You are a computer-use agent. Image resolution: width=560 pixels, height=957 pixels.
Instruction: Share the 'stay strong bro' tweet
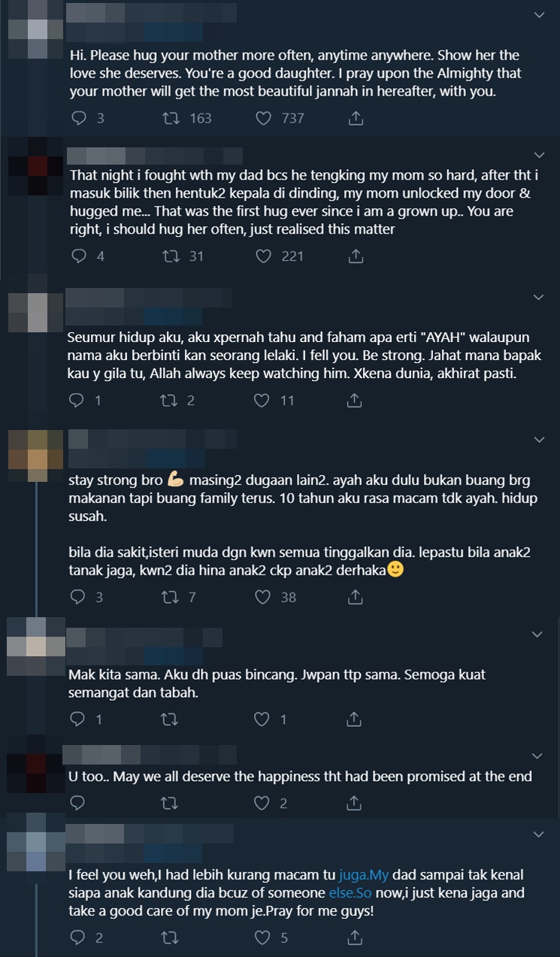pyautogui.click(x=356, y=597)
